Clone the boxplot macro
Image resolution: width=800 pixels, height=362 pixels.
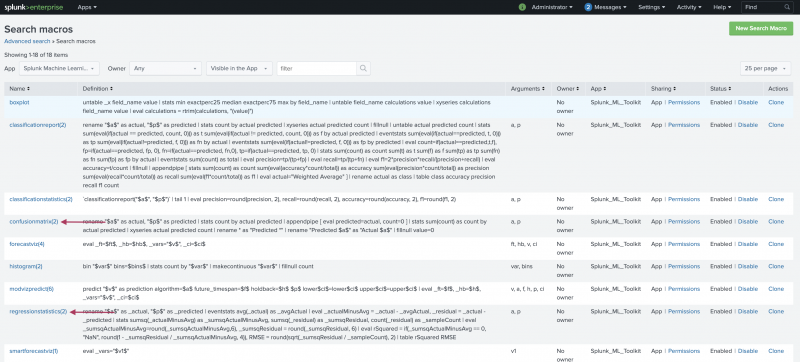tap(776, 102)
